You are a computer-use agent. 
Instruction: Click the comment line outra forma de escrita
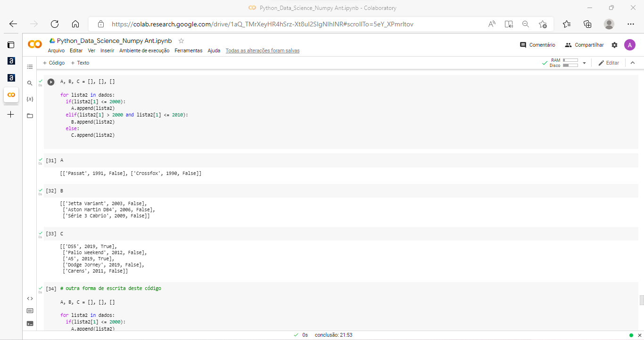[x=111, y=288]
